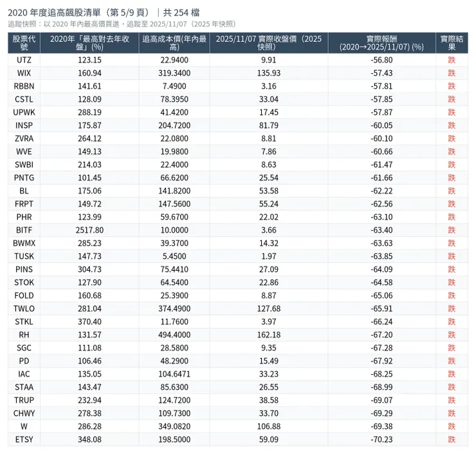This screenshot has height=454, width=476.
Task: Select the PNTG ticker cell
Action: click(24, 177)
